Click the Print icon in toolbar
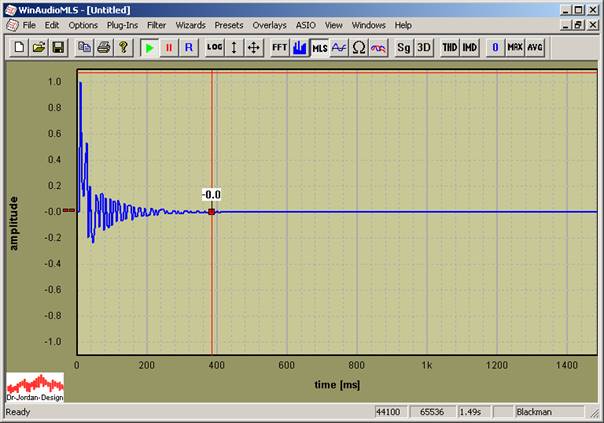 click(104, 47)
